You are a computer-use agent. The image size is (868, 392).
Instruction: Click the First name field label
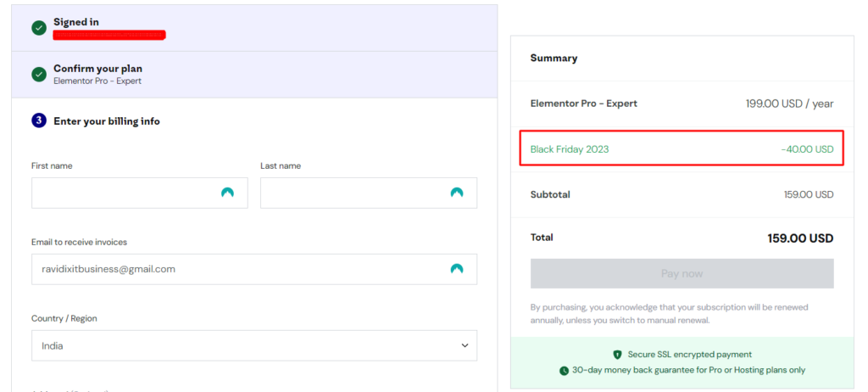point(52,165)
